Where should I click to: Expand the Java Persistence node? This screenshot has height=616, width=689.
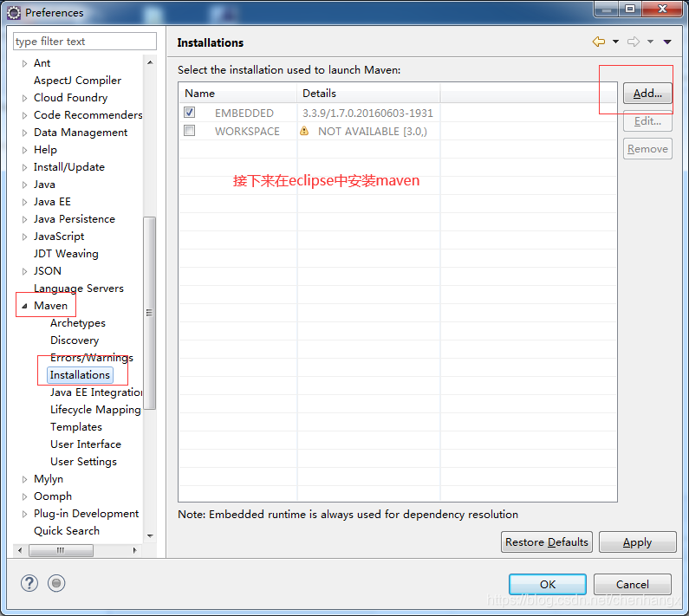tap(24, 220)
